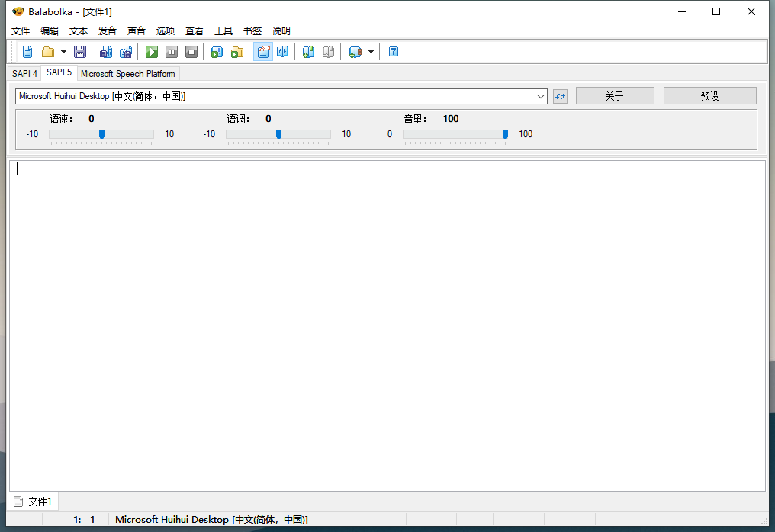Adjust the 音量 volume slider

tap(505, 134)
